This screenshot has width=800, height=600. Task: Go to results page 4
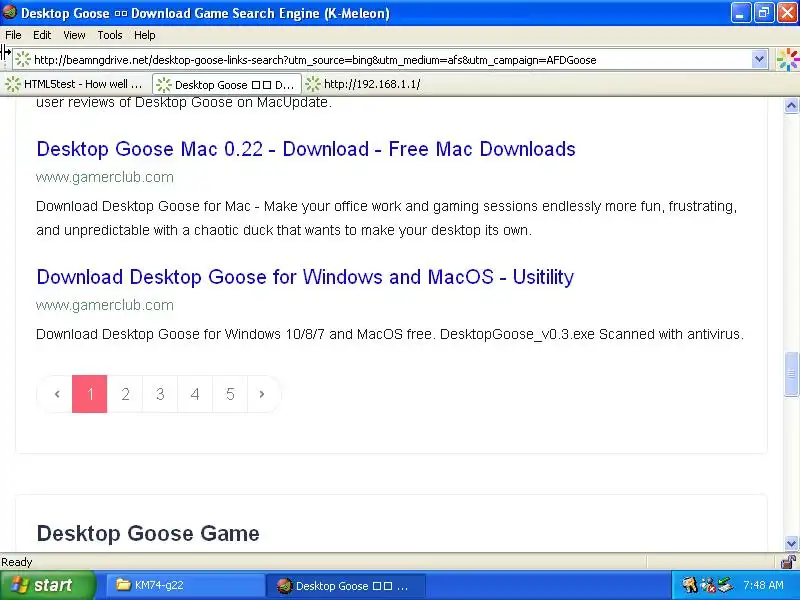[195, 394]
